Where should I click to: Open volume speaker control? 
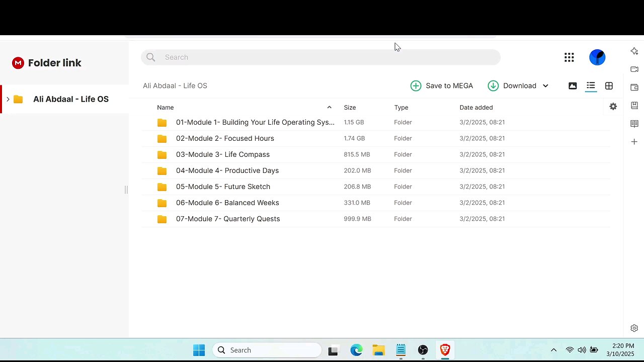[582, 350]
